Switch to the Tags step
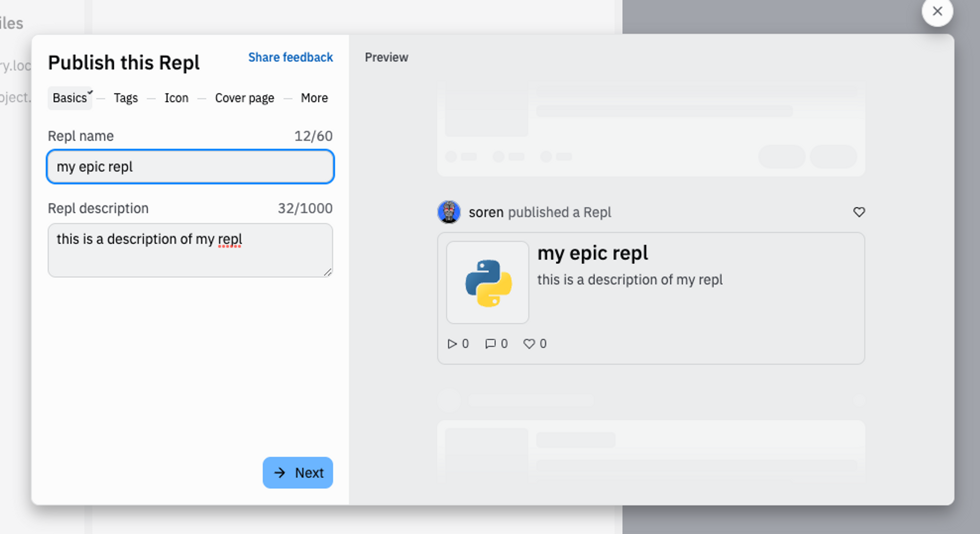 126,98
